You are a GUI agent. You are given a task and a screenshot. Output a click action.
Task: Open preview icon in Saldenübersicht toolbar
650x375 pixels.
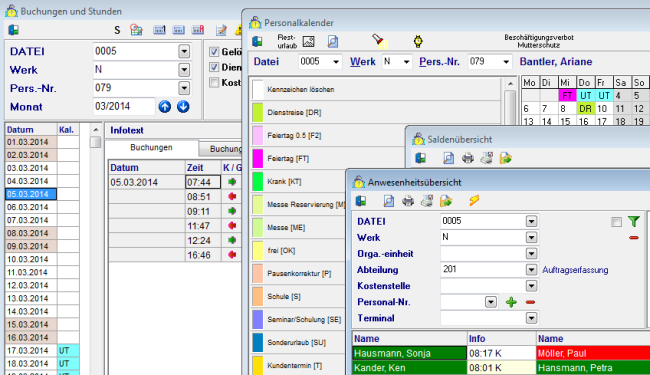449,158
